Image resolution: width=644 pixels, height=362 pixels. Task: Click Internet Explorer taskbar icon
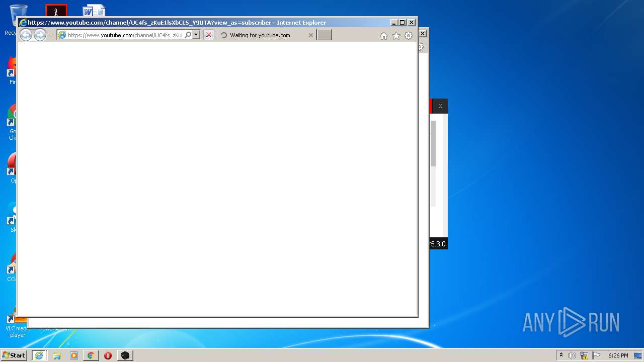tap(39, 355)
